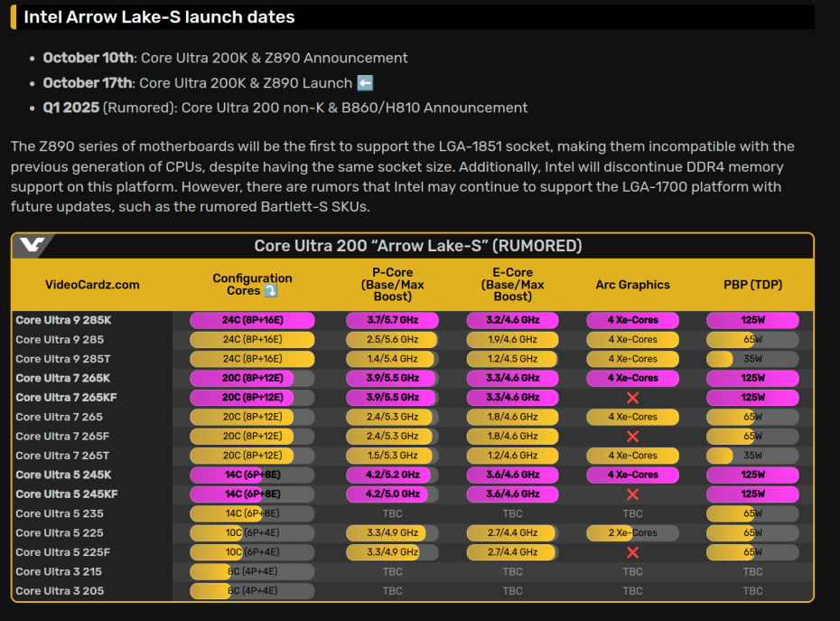This screenshot has height=621, width=840.
Task: Click the VideoCardz.com header cell
Action: 92,285
